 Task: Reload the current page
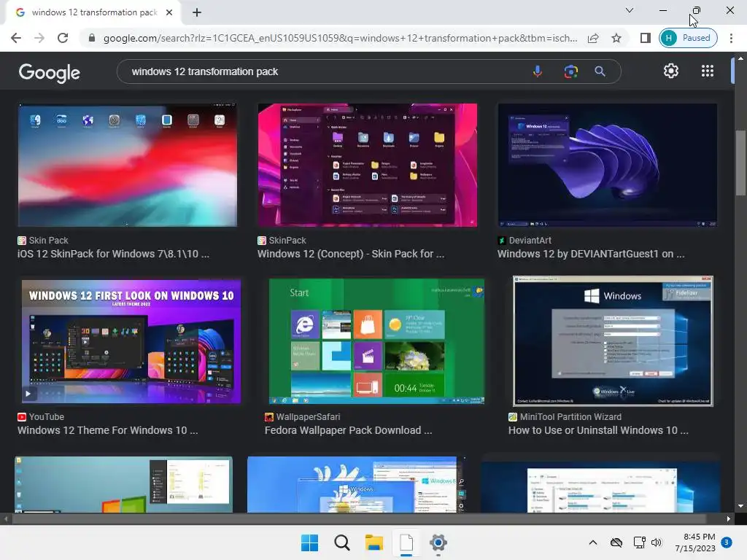coord(63,38)
